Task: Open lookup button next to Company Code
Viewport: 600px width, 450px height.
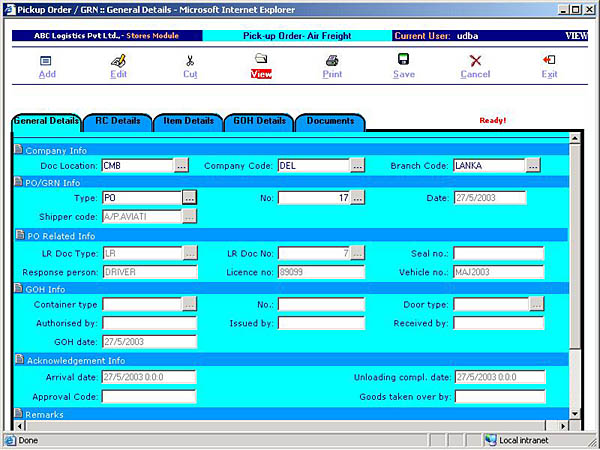Action: 357,165
